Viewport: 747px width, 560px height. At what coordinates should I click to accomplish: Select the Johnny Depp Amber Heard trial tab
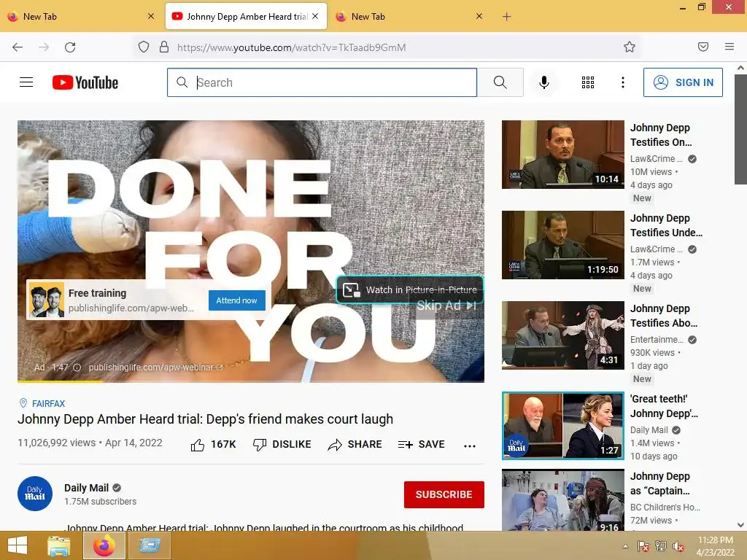247,16
